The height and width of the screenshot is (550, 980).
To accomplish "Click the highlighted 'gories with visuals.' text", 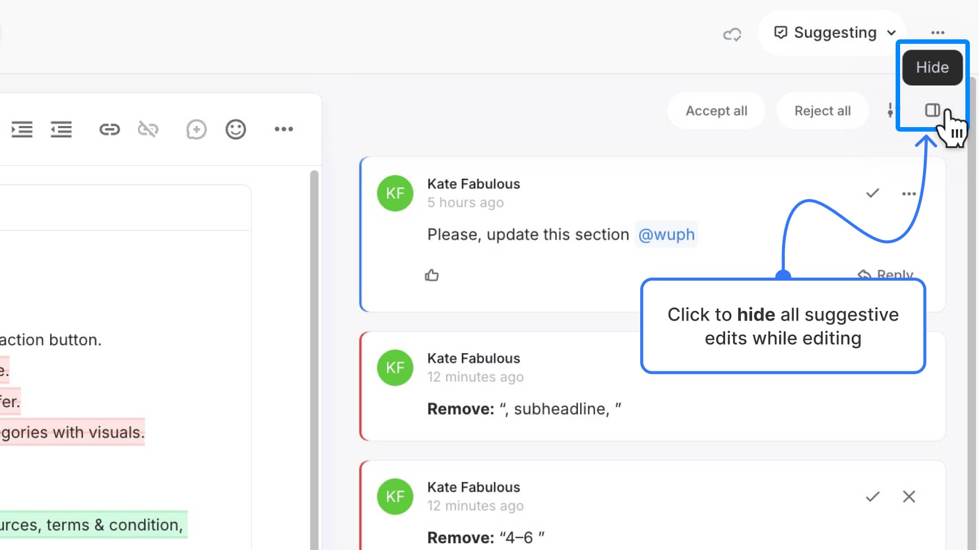I will 73,432.
